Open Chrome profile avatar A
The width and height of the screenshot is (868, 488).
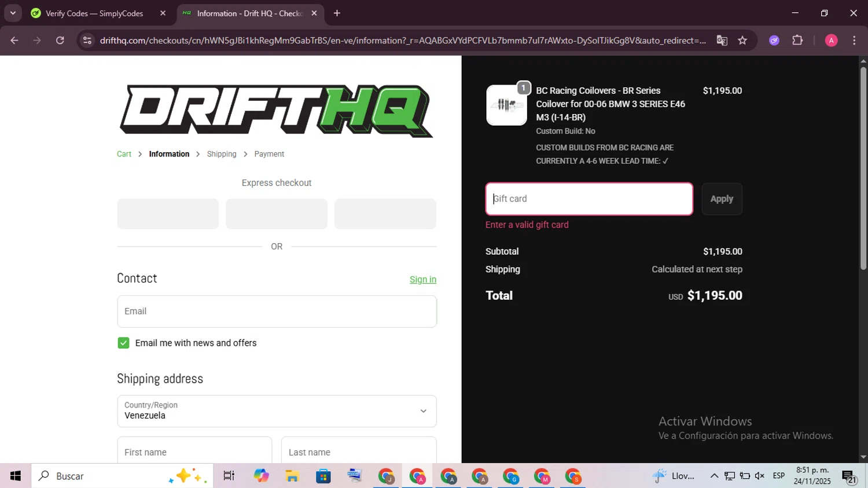point(831,41)
